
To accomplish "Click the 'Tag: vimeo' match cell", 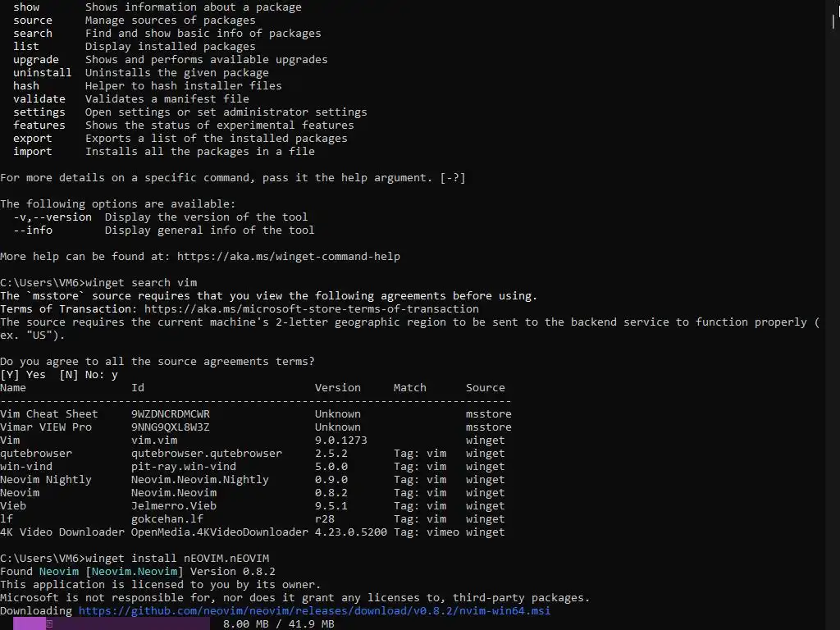I will [x=427, y=532].
